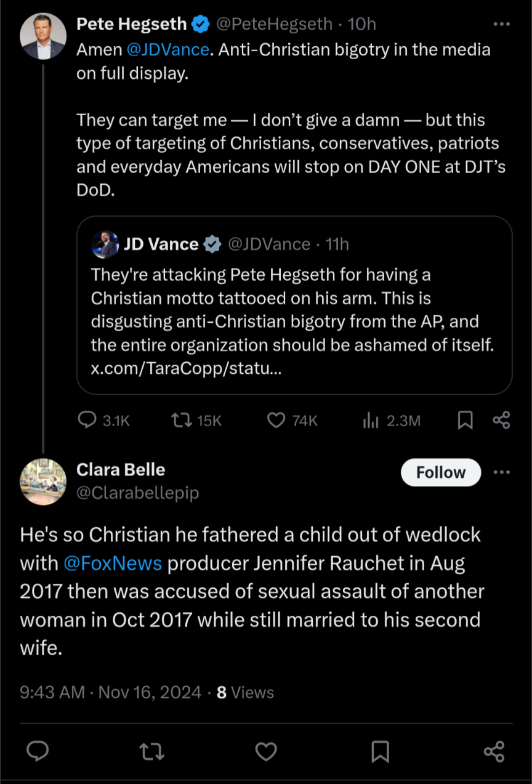
Task: Follow Clara Belle
Action: pyautogui.click(x=440, y=472)
